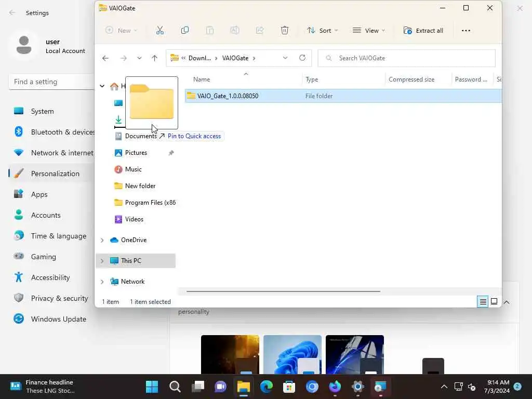Open Gaming in Settings sidebar

tap(44, 257)
